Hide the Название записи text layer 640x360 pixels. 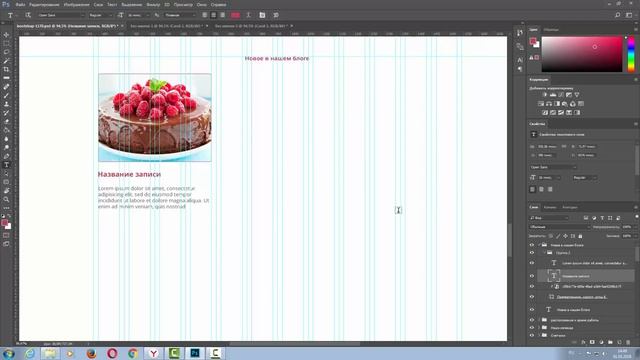click(532, 276)
